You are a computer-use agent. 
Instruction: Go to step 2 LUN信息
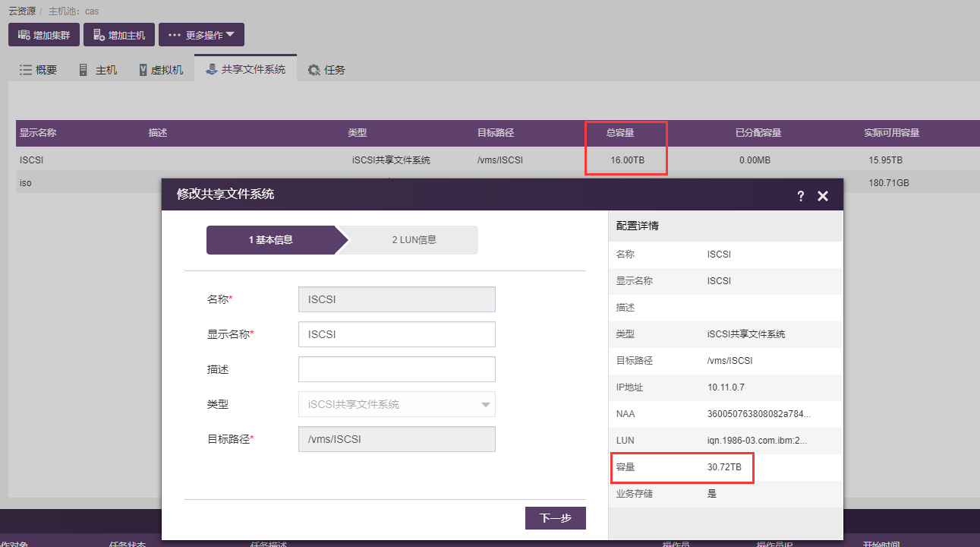point(414,240)
